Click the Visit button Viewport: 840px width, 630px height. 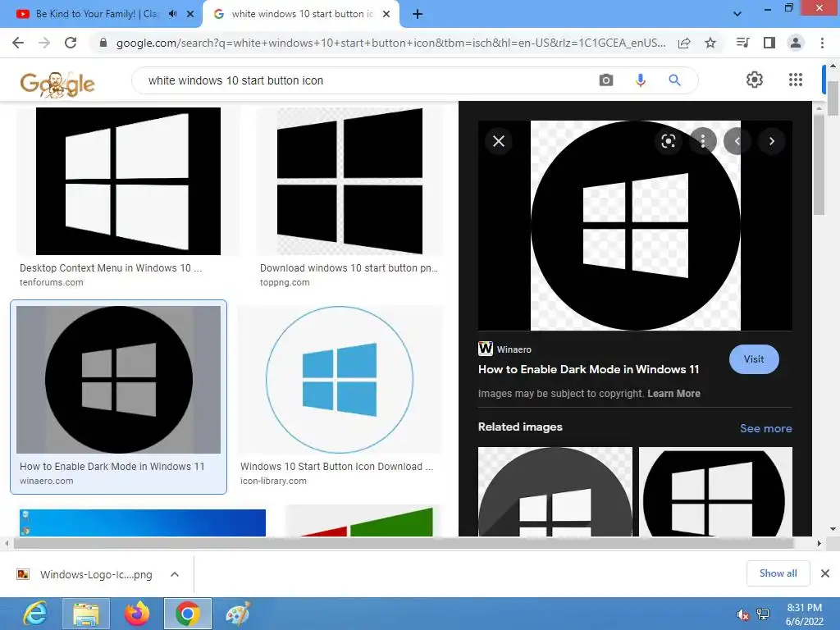(x=754, y=359)
